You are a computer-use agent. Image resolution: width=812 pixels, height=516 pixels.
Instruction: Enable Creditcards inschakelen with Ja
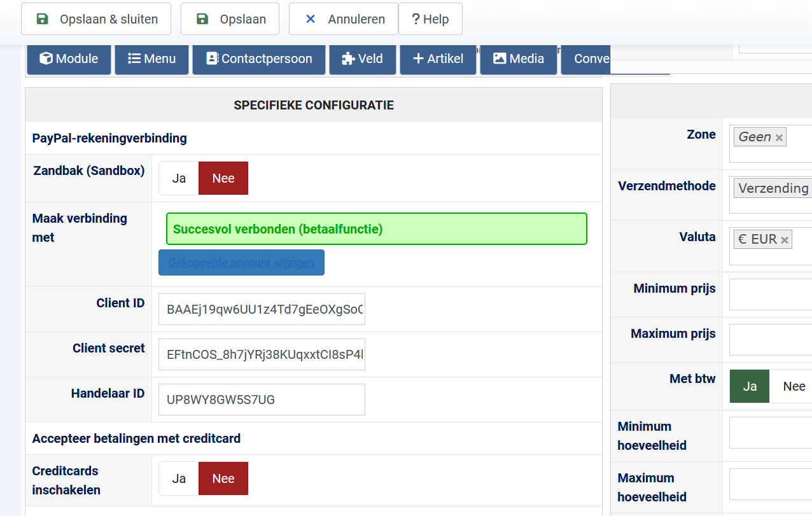pos(179,478)
